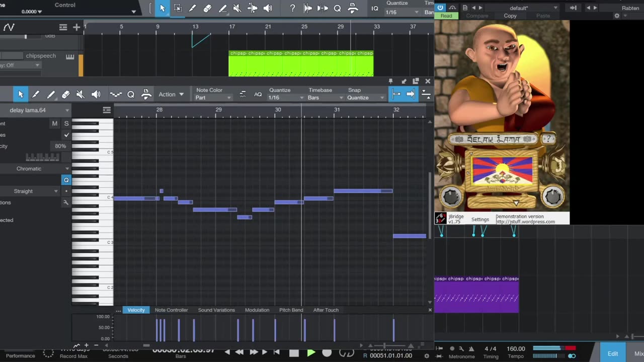Toggle Mute (M) on delay lama track
The width and height of the screenshot is (644, 362).
[x=55, y=123]
